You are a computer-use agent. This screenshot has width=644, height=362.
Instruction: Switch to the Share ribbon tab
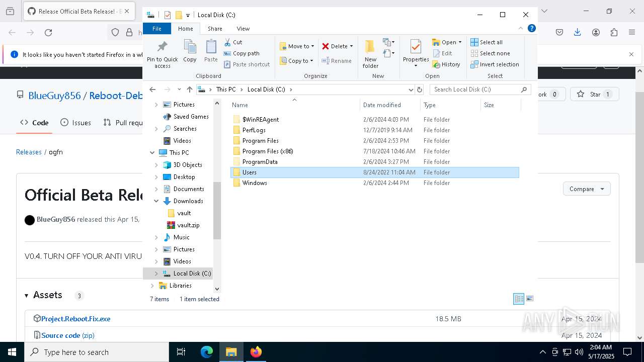point(215,29)
